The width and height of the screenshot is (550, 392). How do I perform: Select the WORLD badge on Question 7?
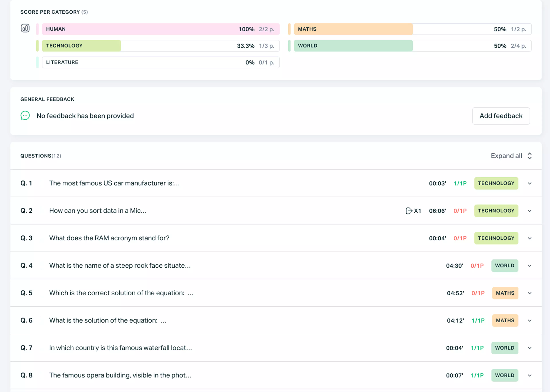pyautogui.click(x=505, y=348)
